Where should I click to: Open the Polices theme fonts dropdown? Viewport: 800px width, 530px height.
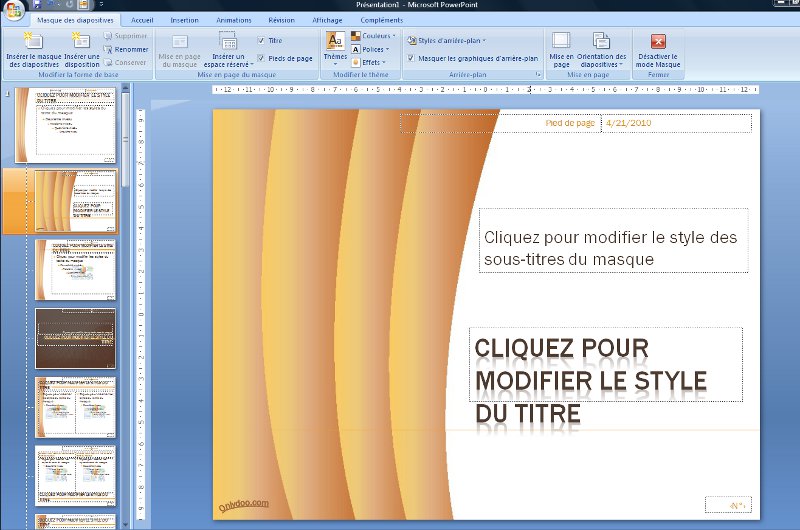point(370,49)
